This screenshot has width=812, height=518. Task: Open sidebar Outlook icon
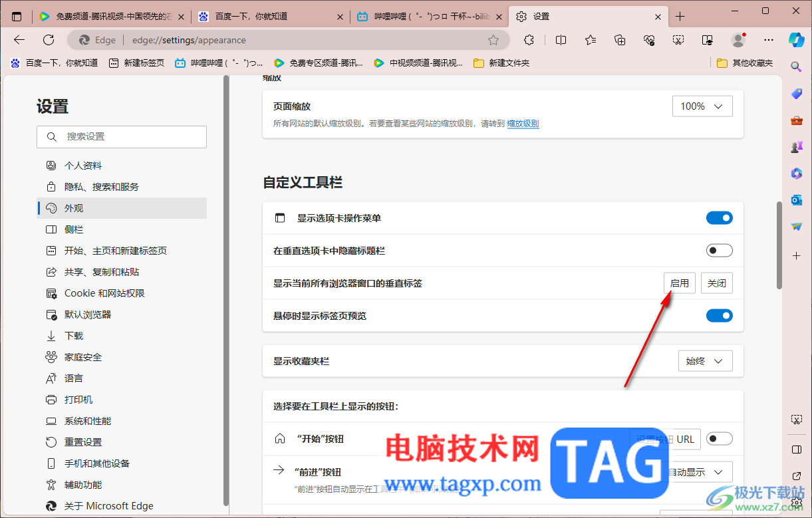pos(796,200)
